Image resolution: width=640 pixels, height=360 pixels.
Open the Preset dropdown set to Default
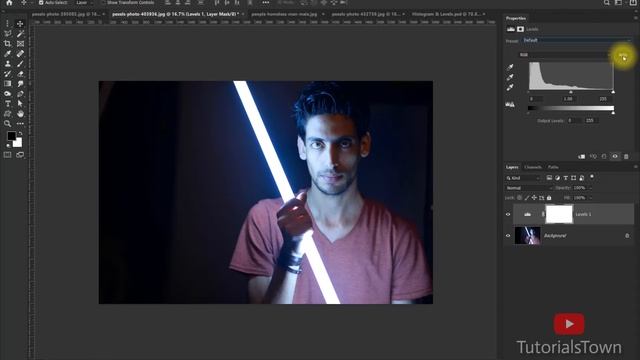[x=577, y=40]
